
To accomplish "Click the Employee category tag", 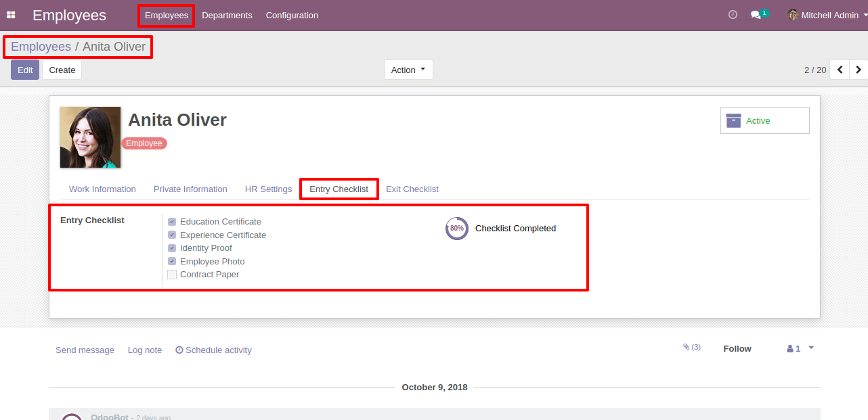I will pyautogui.click(x=144, y=143).
